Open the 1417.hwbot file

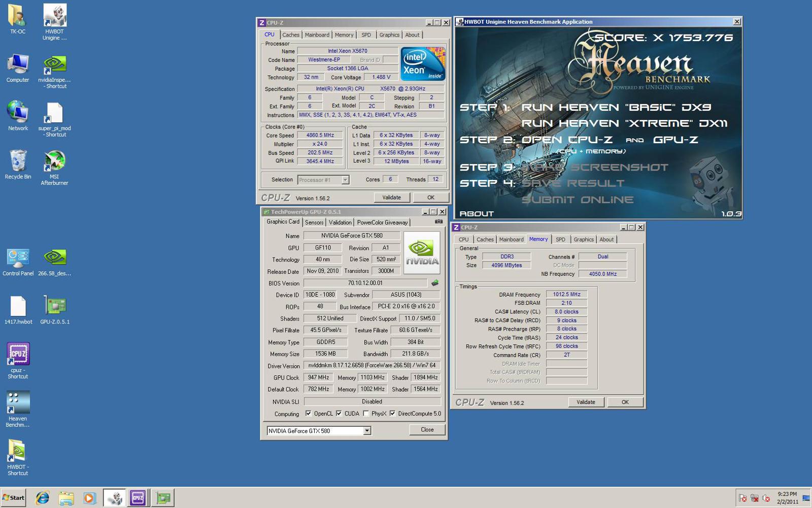18,310
